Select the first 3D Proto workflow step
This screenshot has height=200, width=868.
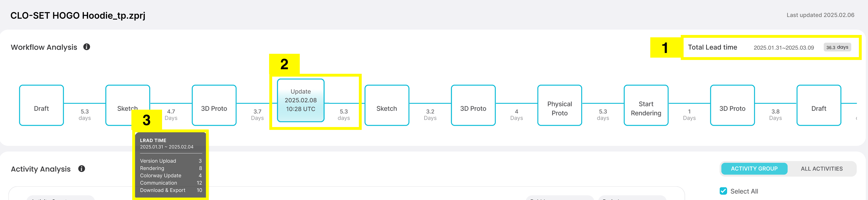tap(214, 105)
